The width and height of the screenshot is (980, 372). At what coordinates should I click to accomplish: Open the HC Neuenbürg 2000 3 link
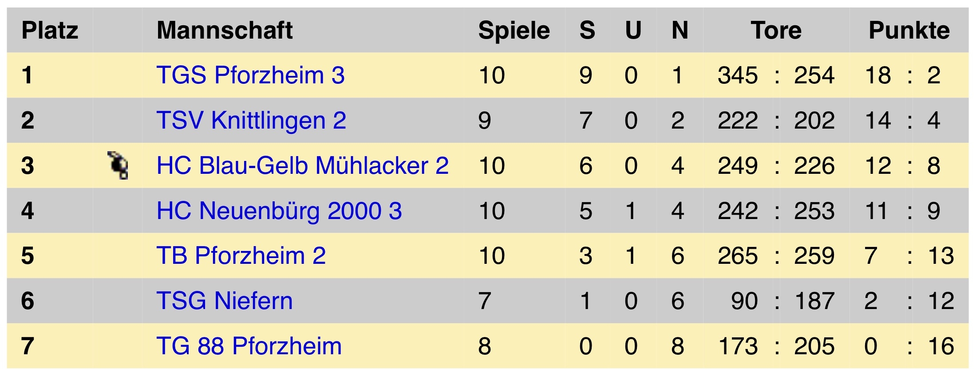coord(279,211)
